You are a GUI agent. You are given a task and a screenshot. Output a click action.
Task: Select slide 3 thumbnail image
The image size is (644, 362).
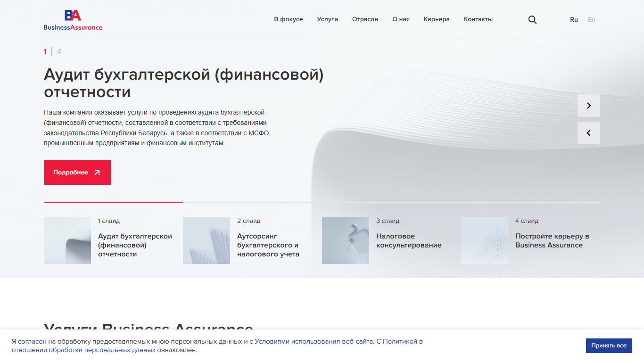[346, 240]
